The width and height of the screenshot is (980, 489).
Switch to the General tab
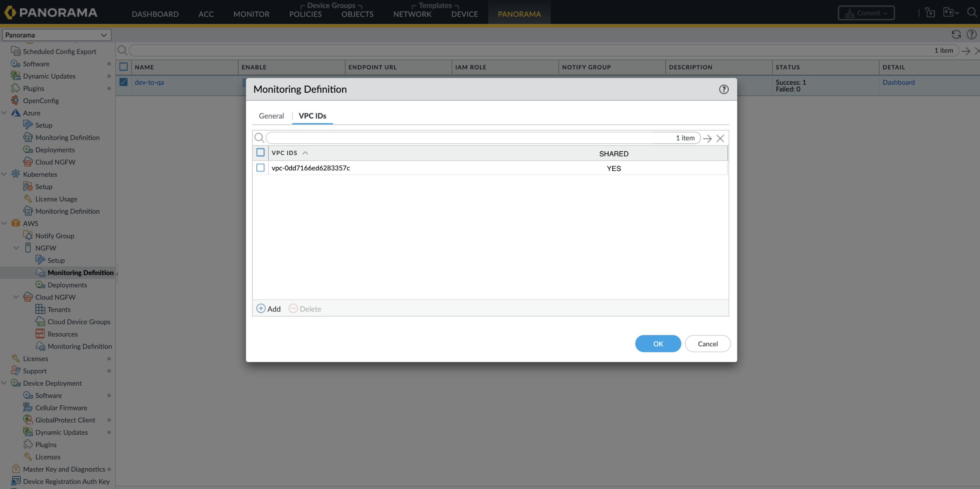tap(271, 116)
